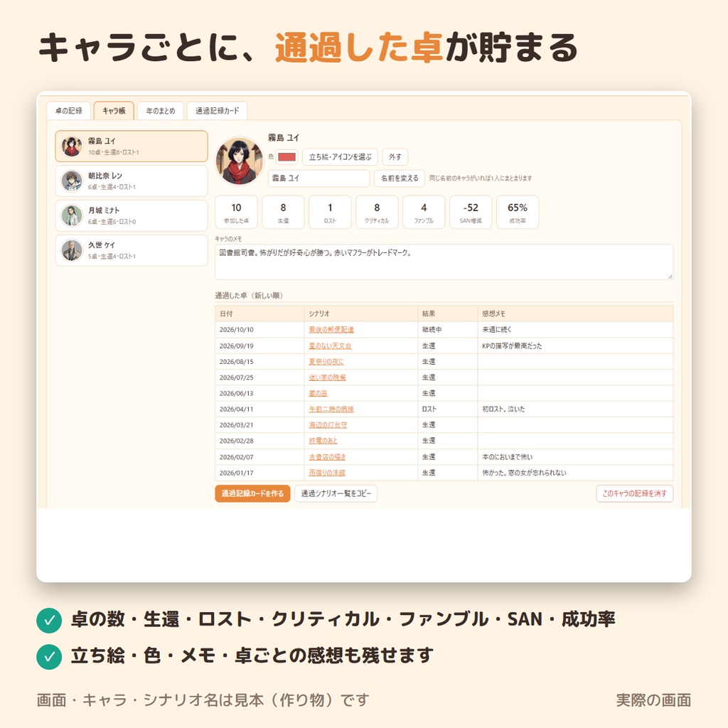The image size is (728, 728).
Task: Click the 立ち絵・アイコンを選ぶ button
Action: pos(341,157)
